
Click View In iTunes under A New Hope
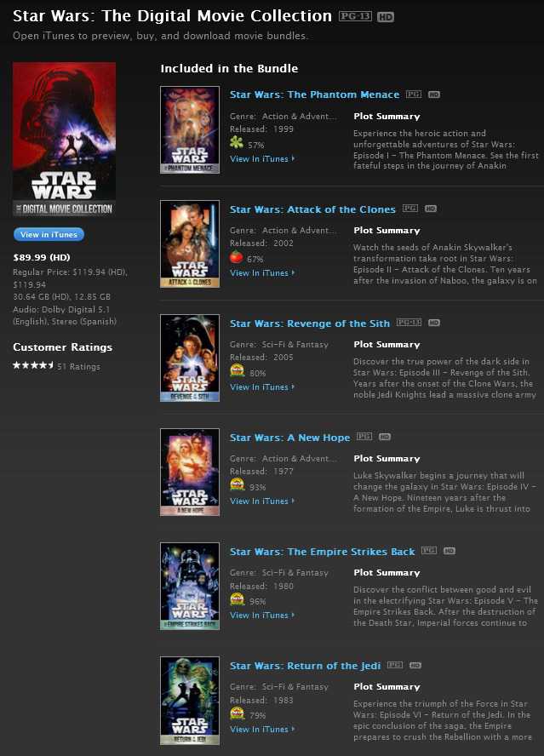(262, 501)
